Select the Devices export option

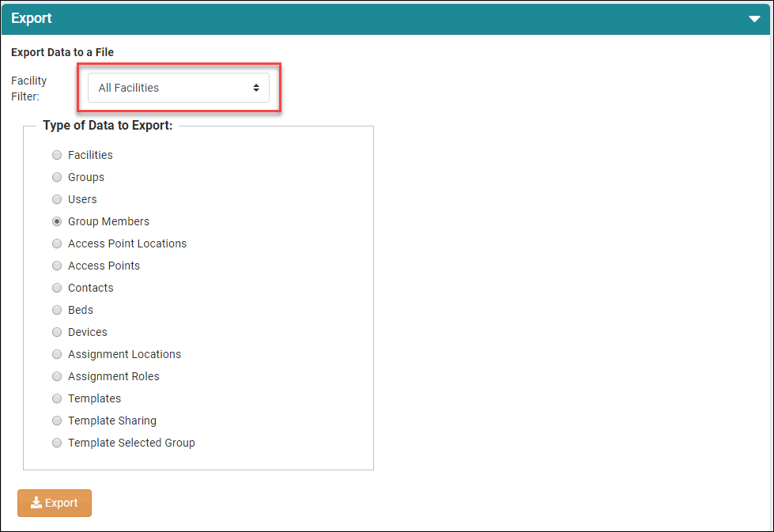pyautogui.click(x=57, y=332)
